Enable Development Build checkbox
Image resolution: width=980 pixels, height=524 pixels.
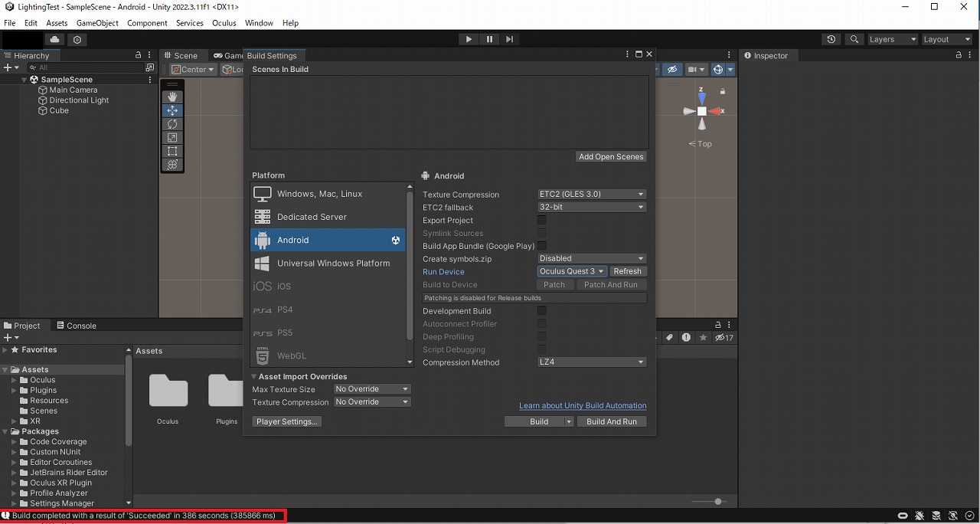click(x=542, y=310)
